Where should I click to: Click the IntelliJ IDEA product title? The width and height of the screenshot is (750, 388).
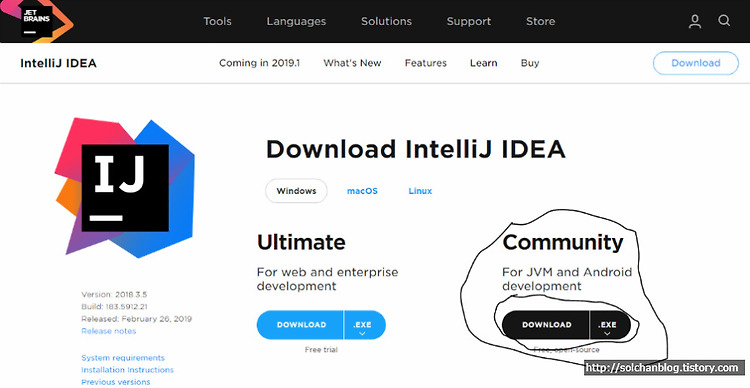point(58,63)
